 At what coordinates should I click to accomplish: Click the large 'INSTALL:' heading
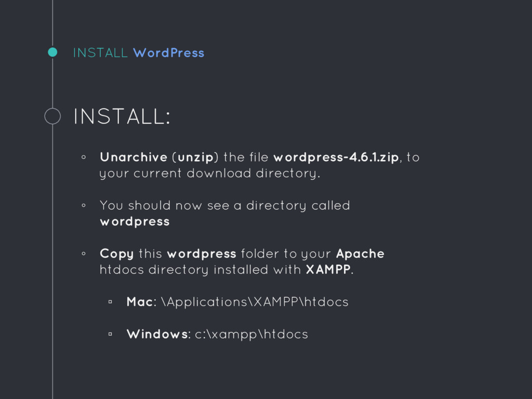tap(122, 116)
